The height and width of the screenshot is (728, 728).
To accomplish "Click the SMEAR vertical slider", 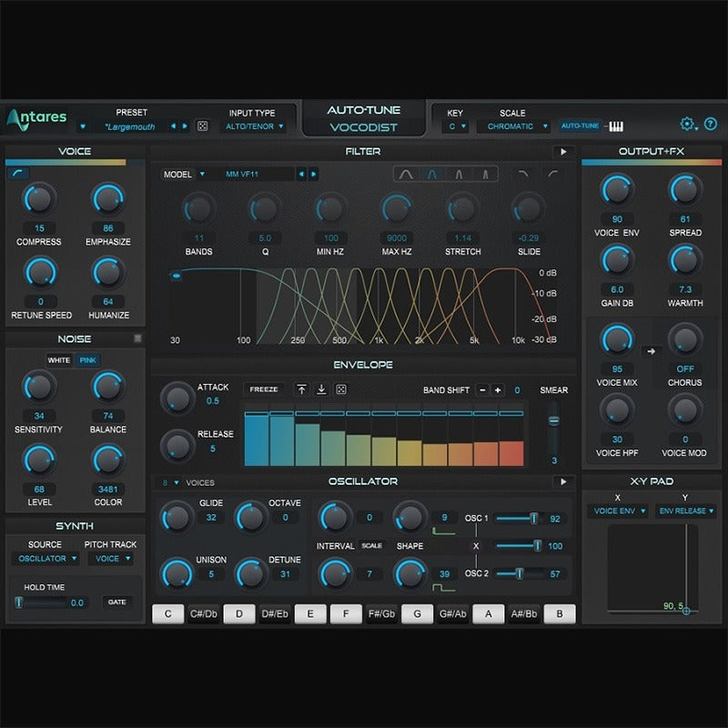I will (x=553, y=427).
